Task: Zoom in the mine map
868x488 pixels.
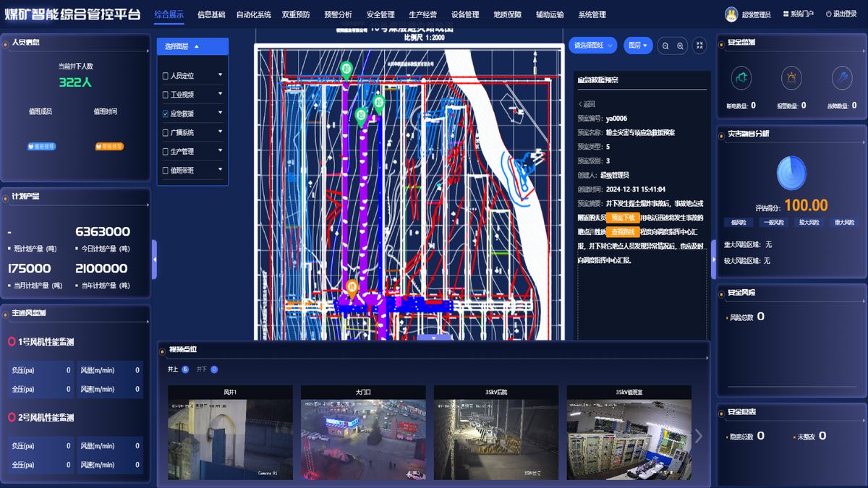Action: (x=680, y=46)
